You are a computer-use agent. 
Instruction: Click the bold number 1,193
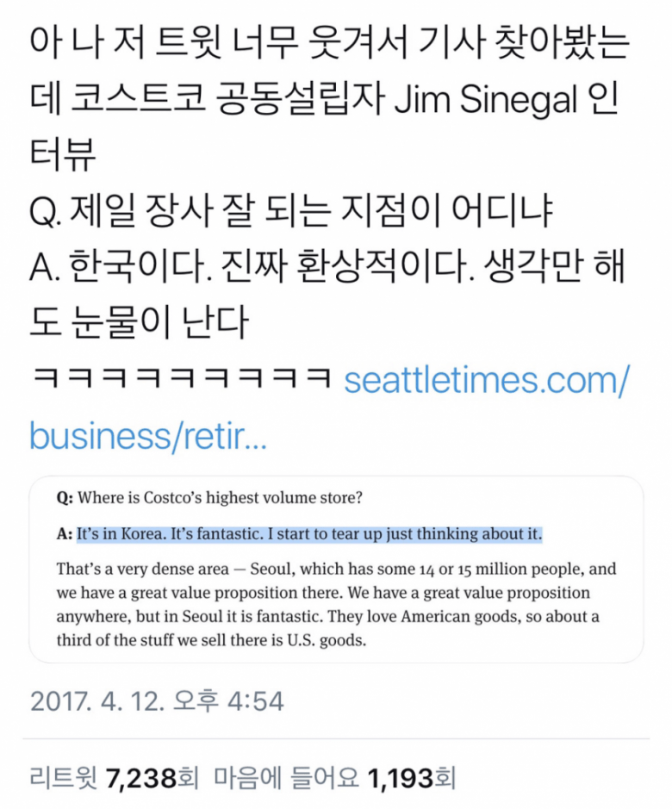click(x=401, y=779)
